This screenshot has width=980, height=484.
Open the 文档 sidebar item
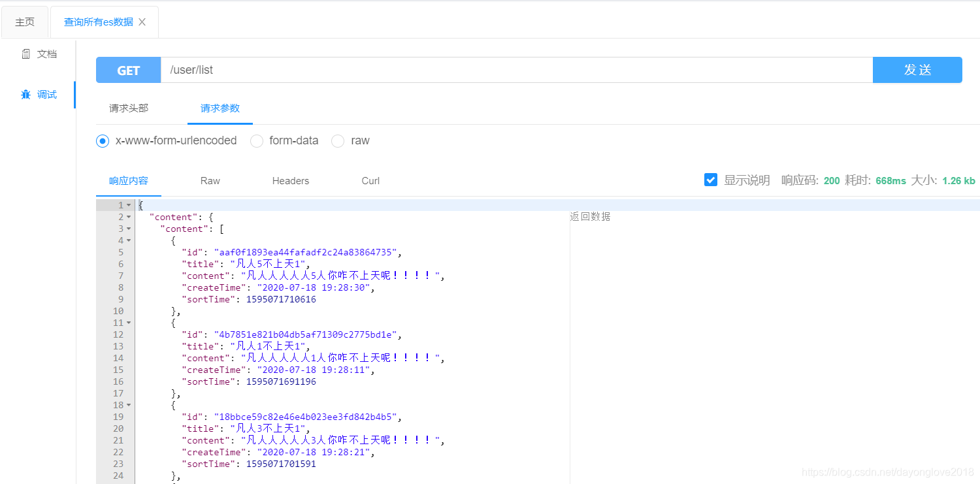pyautogui.click(x=39, y=54)
